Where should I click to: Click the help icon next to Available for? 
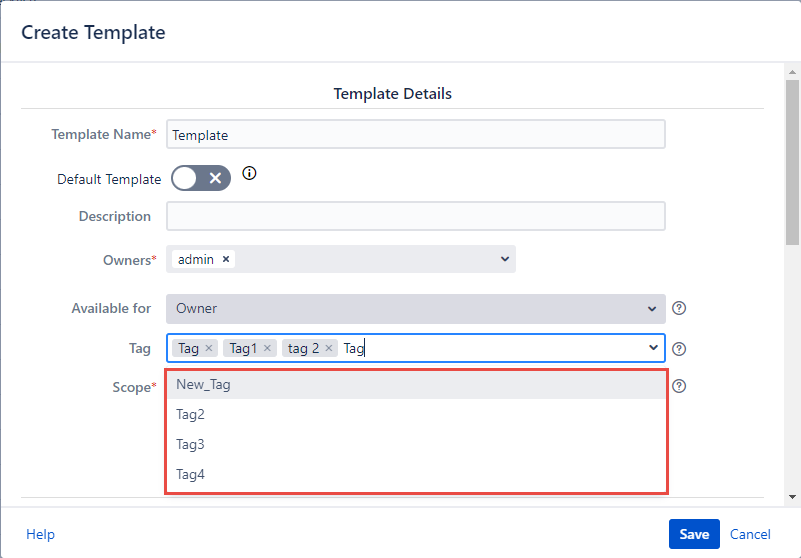tap(679, 308)
